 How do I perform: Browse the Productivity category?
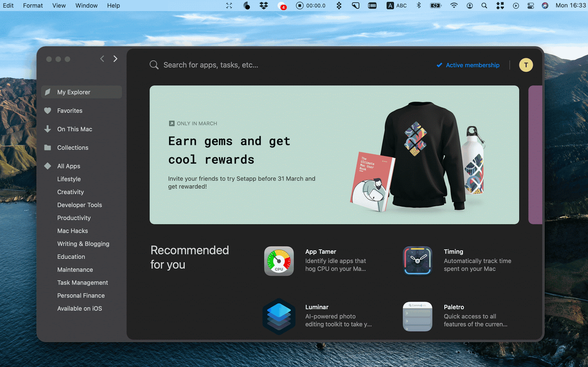coord(74,218)
